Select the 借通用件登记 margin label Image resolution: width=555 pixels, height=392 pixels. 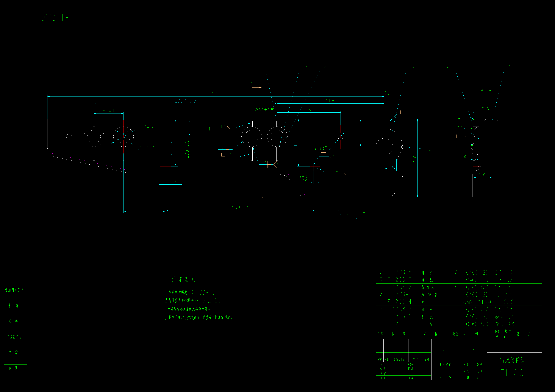[x=14, y=290]
